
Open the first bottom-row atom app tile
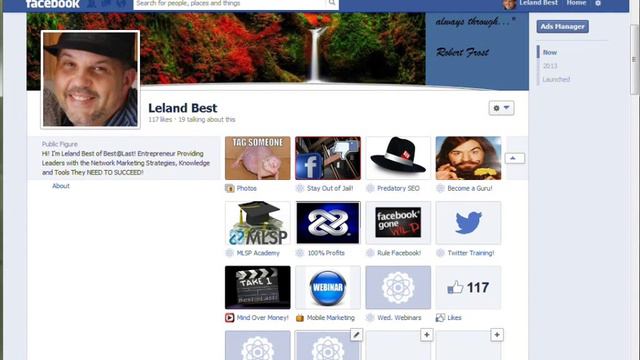point(258,345)
